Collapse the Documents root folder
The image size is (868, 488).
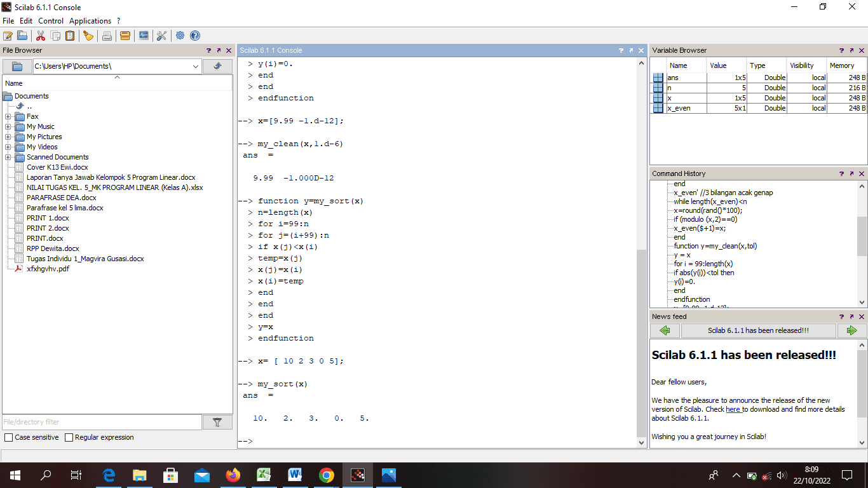[x=8, y=97]
